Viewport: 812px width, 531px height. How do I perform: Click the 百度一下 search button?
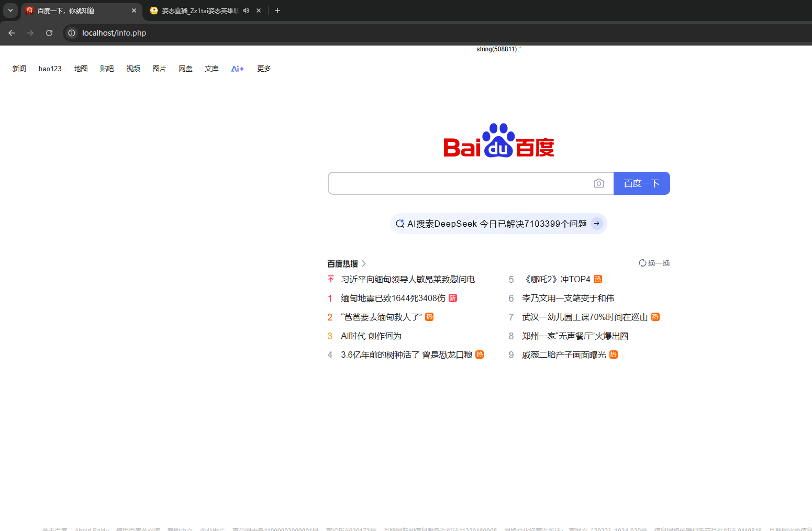point(642,183)
